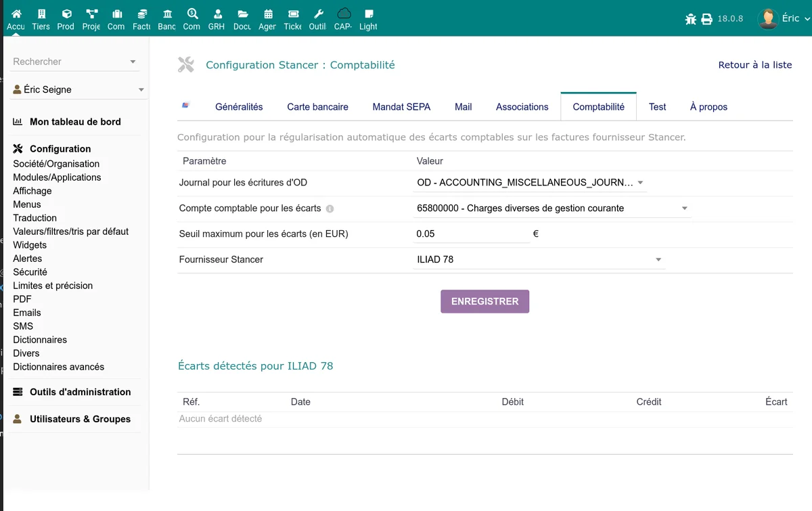Open the Projets network icon
The height and width of the screenshot is (511, 812).
click(x=91, y=14)
